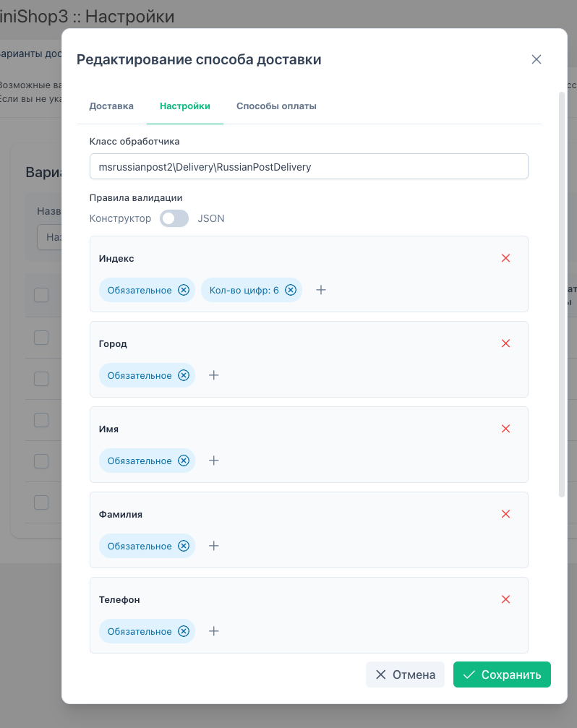Viewport: 577px width, 728px height.
Task: Delete the Индекс validation rule block
Action: 505,258
